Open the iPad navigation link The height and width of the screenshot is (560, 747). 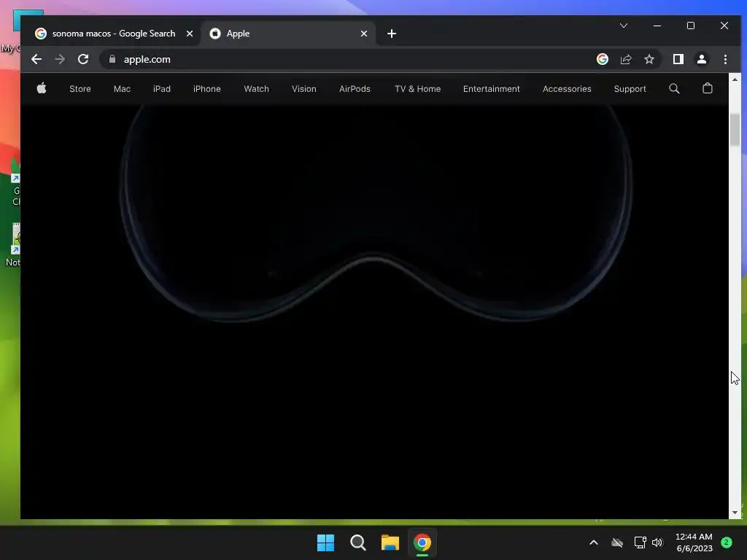point(161,88)
